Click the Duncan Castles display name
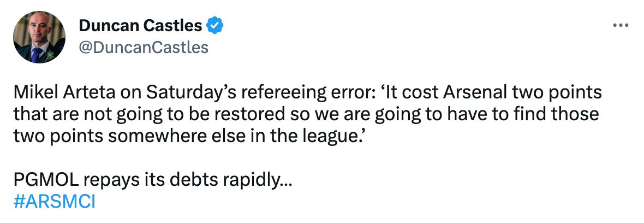The height and width of the screenshot is (223, 644). pyautogui.click(x=141, y=25)
